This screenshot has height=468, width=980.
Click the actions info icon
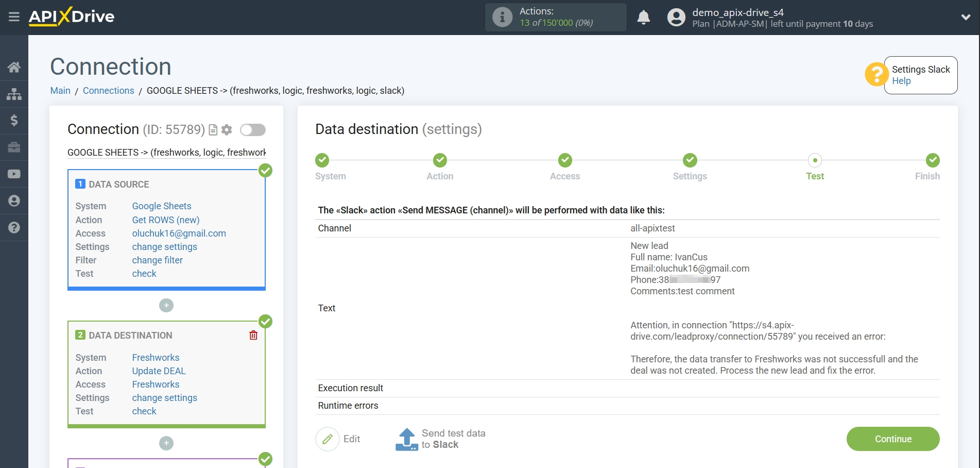pyautogui.click(x=502, y=17)
